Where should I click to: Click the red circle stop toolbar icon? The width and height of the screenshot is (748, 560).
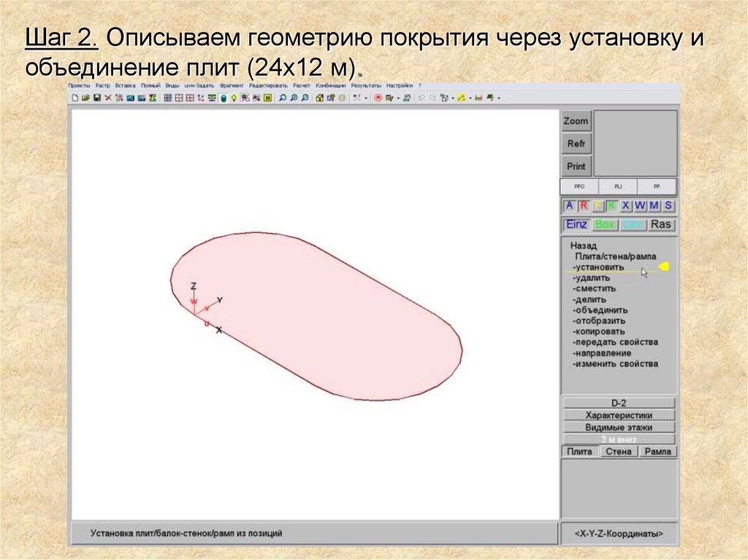point(378,97)
